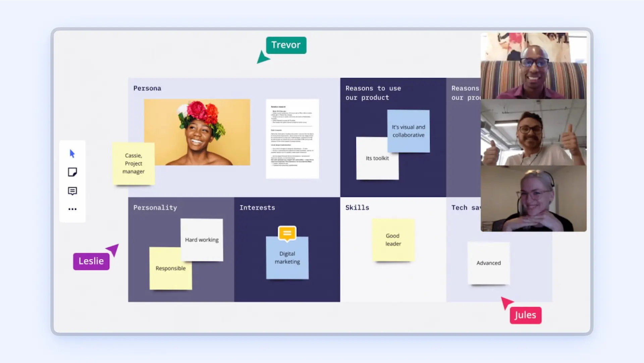644x363 pixels.
Task: Click the ellipsis for more tools
Action: 72,209
